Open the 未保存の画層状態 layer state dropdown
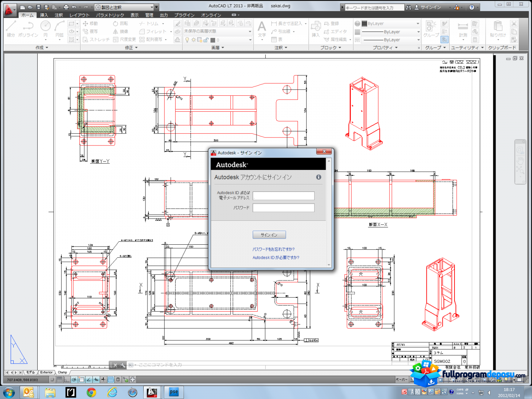532x399 pixels. pyautogui.click(x=218, y=31)
